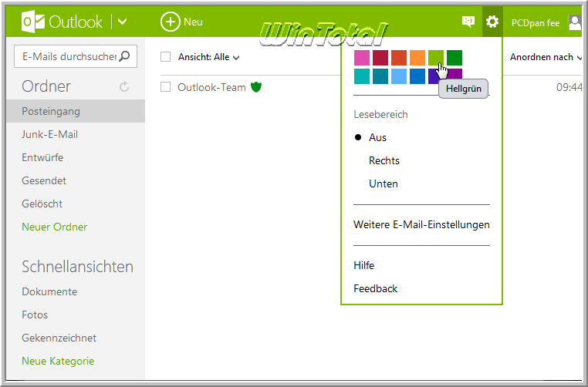
Task: Select the dark red color swatch
Action: tap(380, 58)
